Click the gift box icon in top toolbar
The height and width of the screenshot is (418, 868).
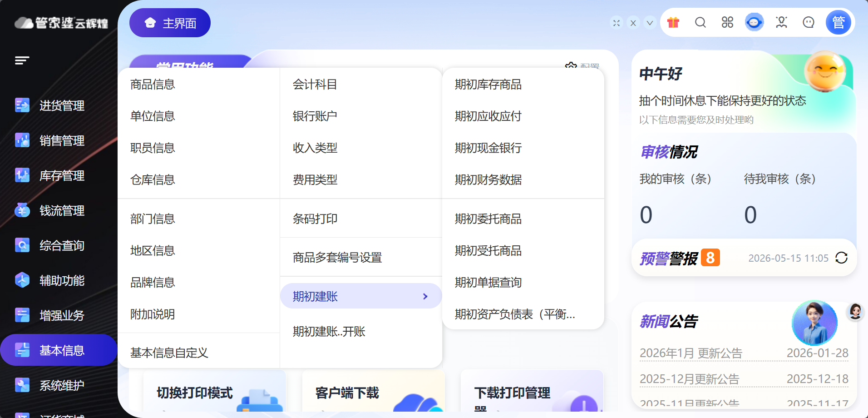(x=673, y=22)
